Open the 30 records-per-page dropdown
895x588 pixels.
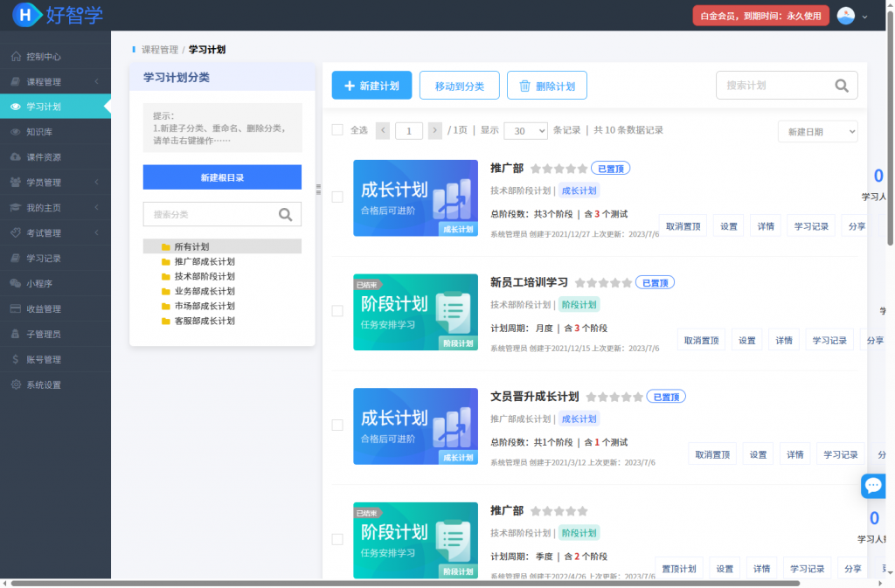(525, 131)
